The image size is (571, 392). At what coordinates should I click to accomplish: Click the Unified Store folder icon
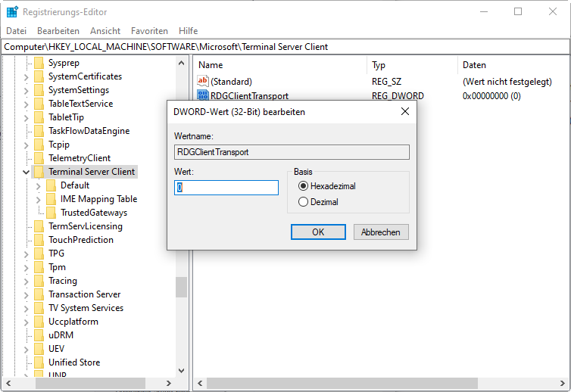[39, 362]
